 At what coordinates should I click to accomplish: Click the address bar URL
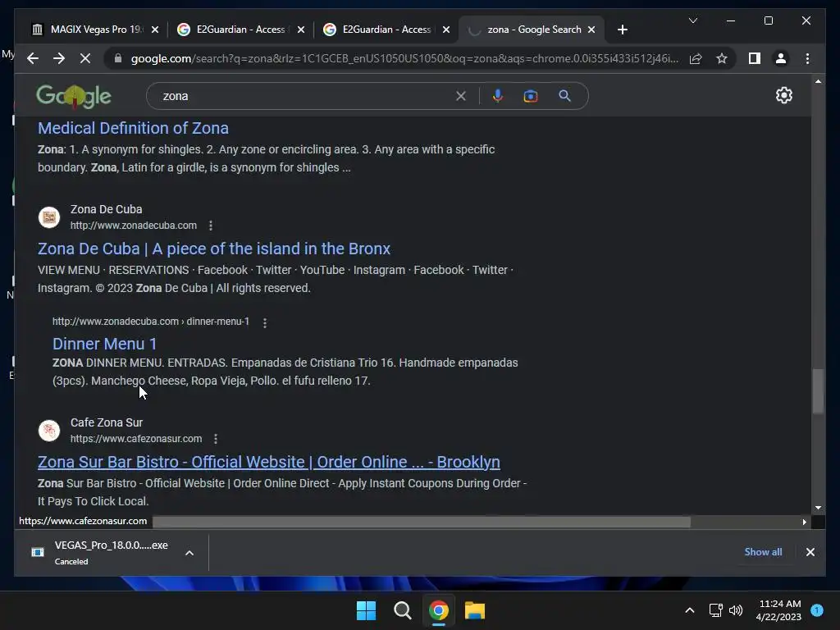tap(404, 58)
